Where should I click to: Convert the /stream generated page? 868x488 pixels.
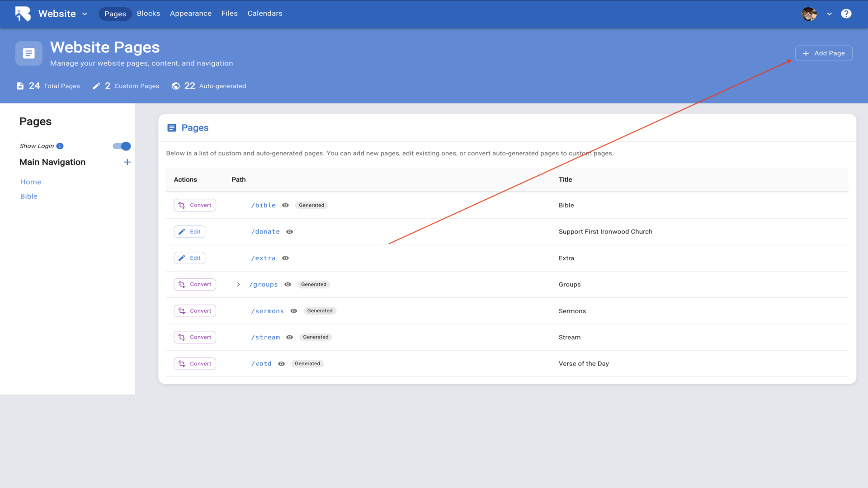pos(195,337)
